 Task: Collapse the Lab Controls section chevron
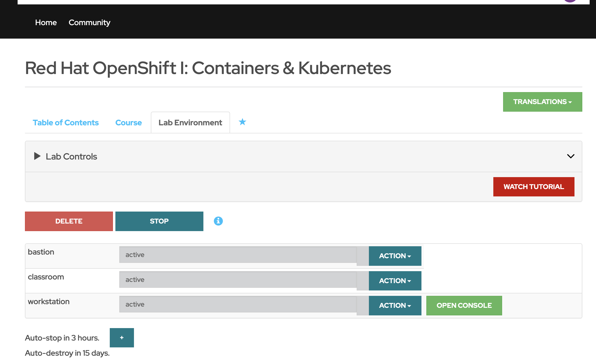(571, 156)
